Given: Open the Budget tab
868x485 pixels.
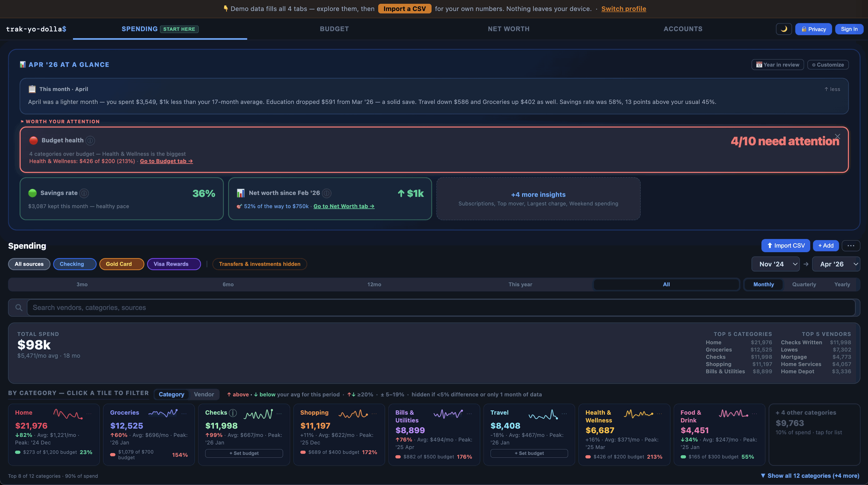Looking at the screenshot, I should click(334, 29).
